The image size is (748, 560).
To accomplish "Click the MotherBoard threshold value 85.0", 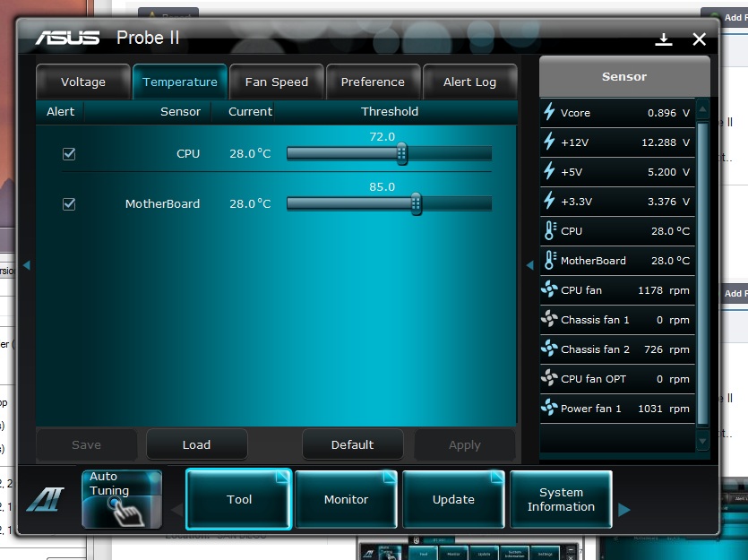I will (383, 187).
